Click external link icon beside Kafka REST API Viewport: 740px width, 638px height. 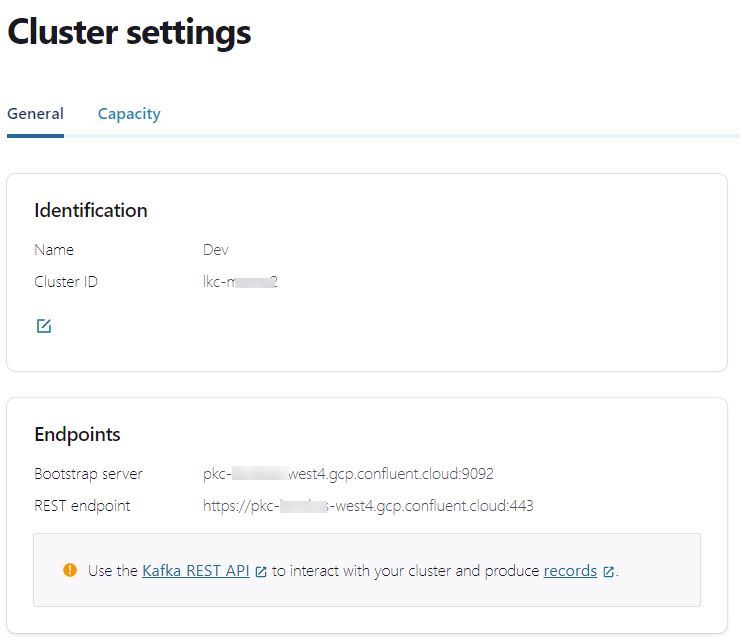click(261, 572)
